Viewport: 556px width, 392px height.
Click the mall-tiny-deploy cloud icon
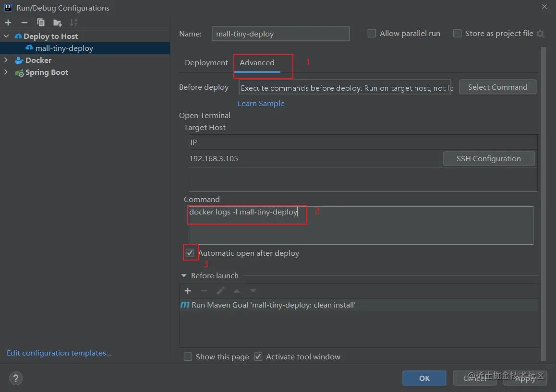click(x=29, y=48)
